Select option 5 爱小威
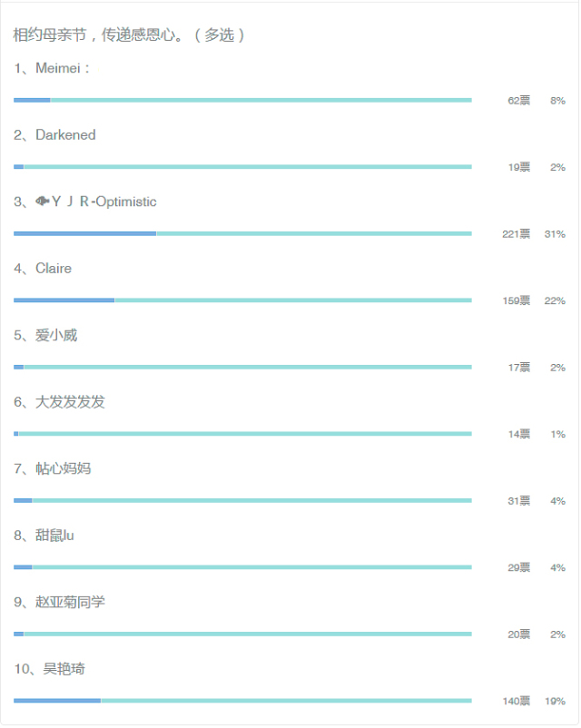Screen dimensions: 581x728 click(56, 335)
